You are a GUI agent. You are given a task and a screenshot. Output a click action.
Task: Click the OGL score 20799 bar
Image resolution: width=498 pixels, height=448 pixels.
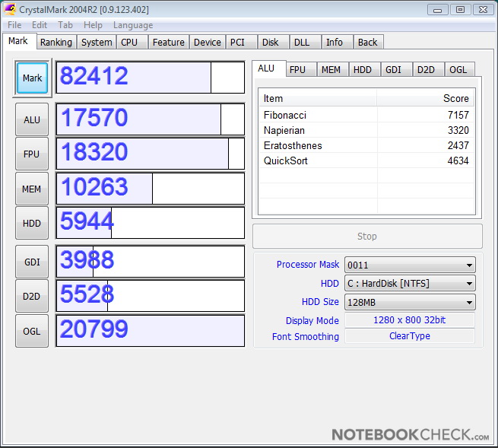click(151, 331)
